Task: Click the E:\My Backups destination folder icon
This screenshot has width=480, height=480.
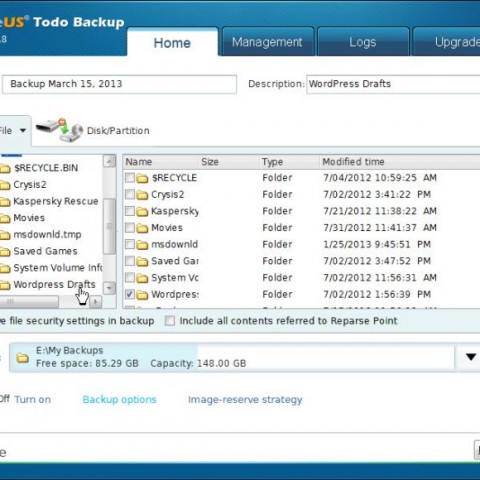Action: point(23,358)
